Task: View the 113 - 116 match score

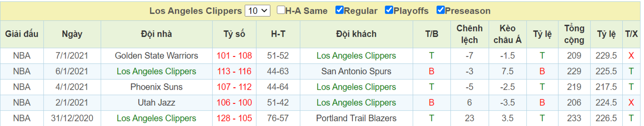Action: [234, 71]
